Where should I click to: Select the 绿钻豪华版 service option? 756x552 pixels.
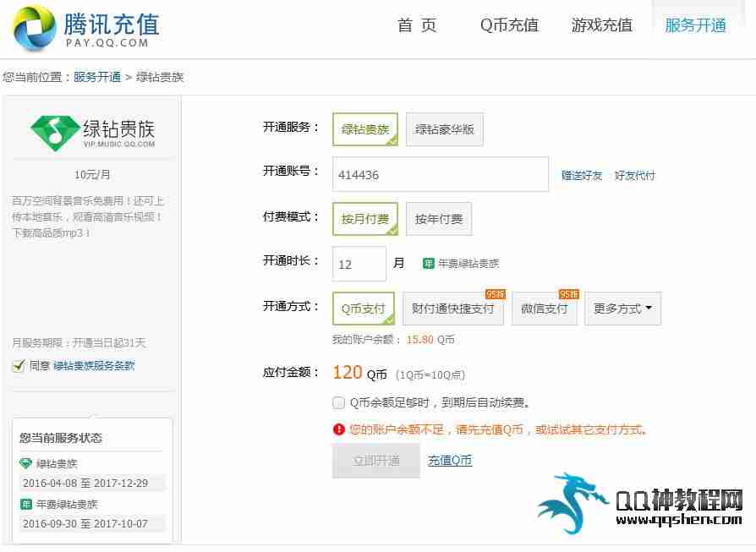445,129
